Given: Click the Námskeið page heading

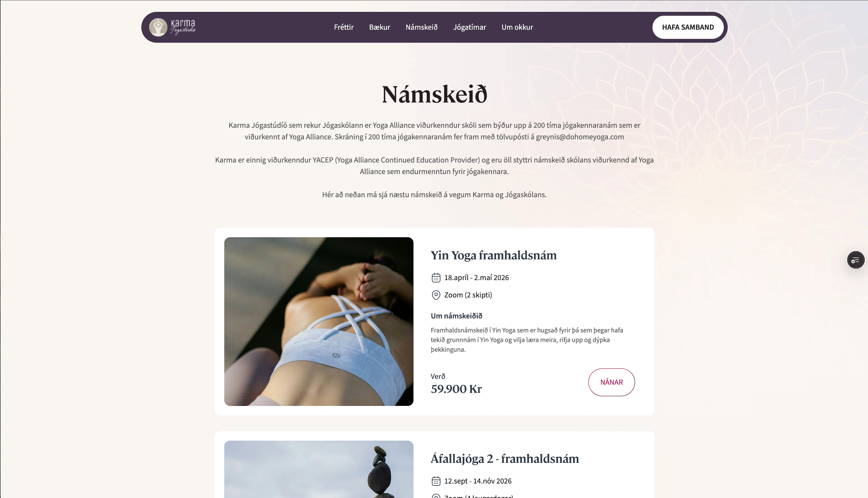Looking at the screenshot, I should coord(434,94).
